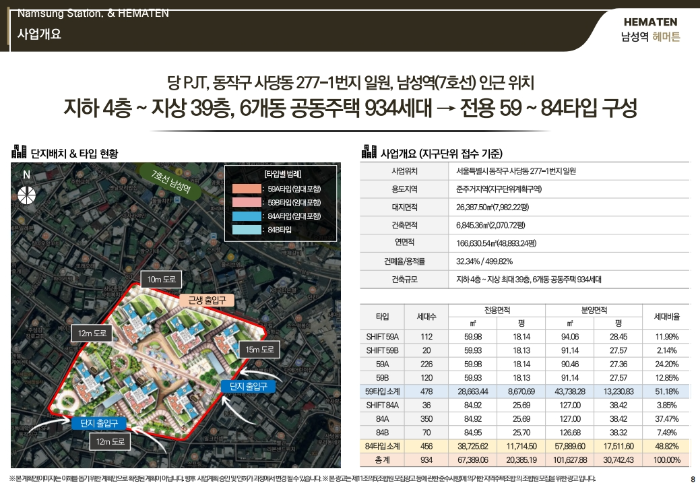Click the 준주거지역(지구단위계획구역) value

(499, 189)
